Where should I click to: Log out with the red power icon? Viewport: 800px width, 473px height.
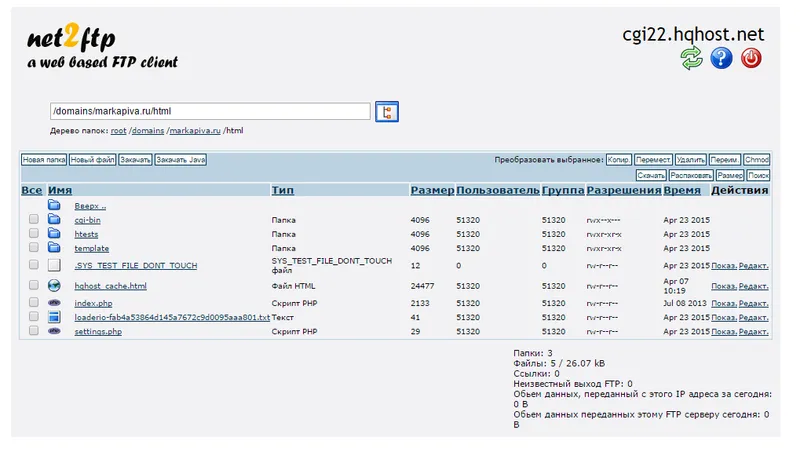tap(751, 58)
